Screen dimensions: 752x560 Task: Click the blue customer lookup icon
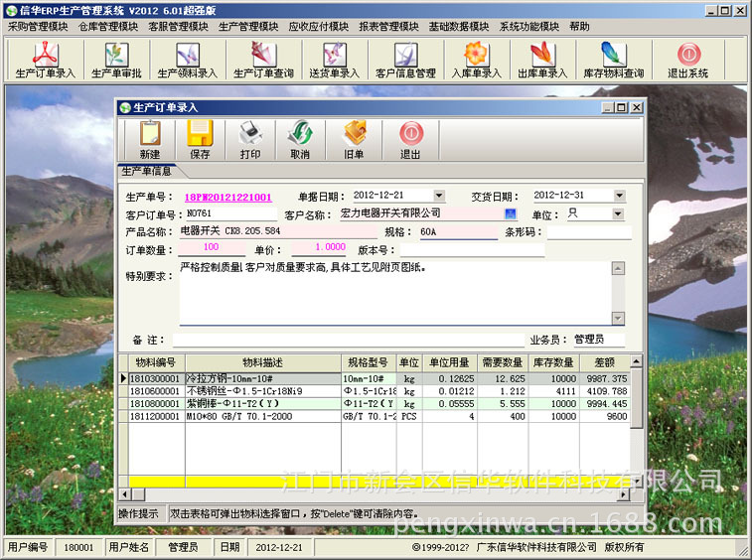click(511, 213)
